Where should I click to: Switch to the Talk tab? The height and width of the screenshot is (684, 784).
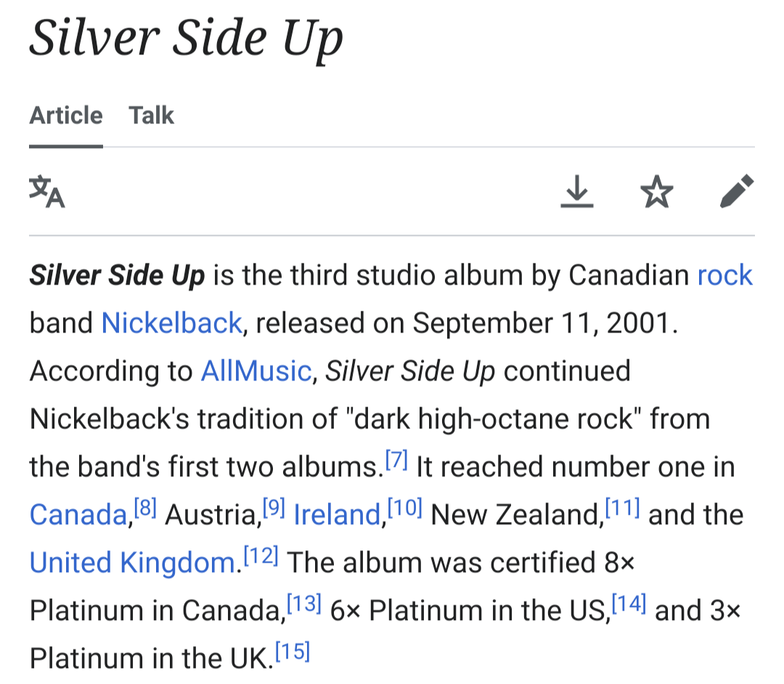152,115
